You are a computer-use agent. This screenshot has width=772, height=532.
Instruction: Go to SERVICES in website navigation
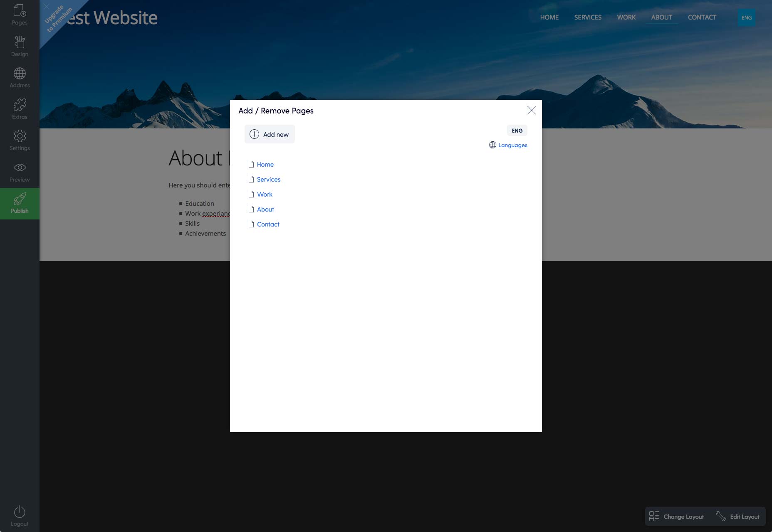tap(588, 17)
